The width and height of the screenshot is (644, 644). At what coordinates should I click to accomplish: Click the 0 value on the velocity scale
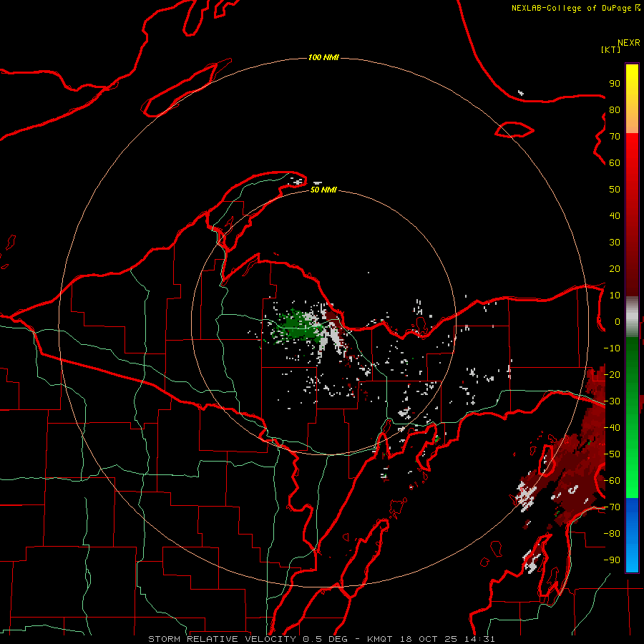(618, 321)
